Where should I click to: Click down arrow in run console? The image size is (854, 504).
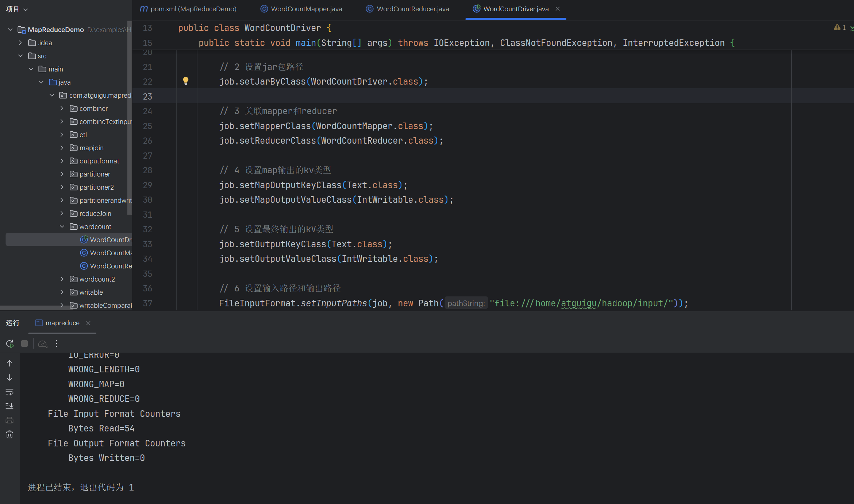click(x=9, y=377)
